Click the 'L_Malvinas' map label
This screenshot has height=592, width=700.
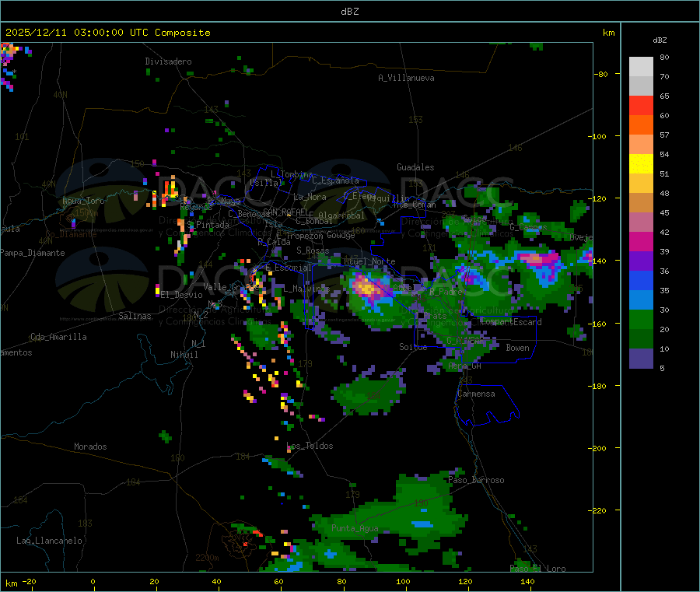coord(306,289)
